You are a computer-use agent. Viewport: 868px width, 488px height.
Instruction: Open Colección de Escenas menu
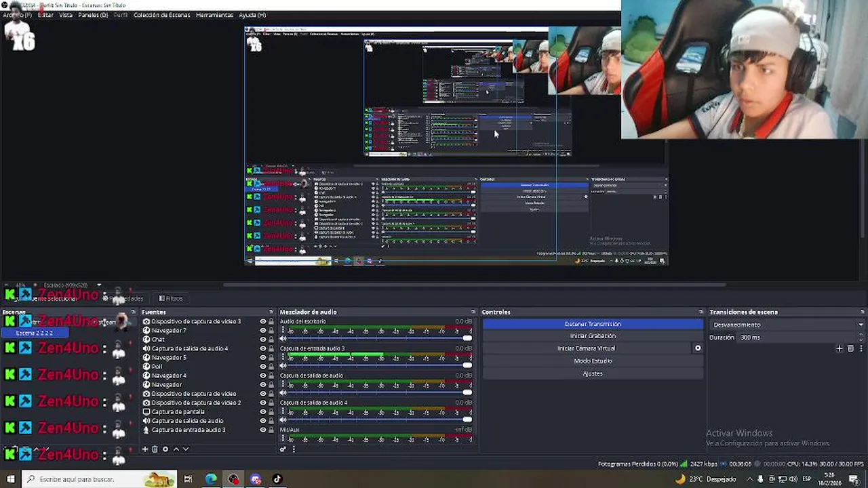coord(161,15)
